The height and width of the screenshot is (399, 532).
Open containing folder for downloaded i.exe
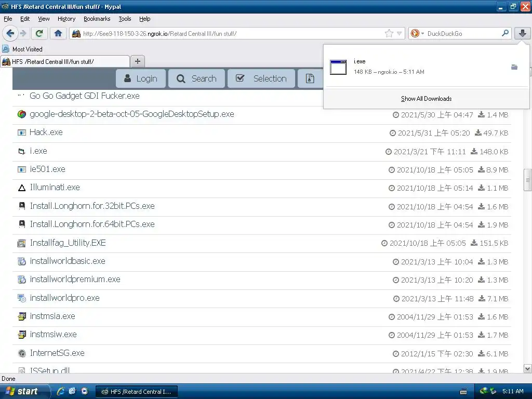point(514,67)
